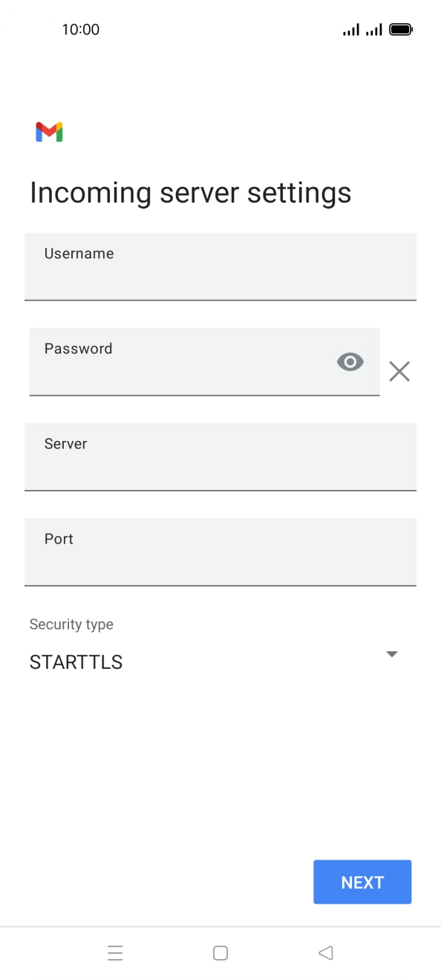Screen dimensions: 441x980
Task: Reveal the hidden password with the eye icon
Action: (350, 362)
